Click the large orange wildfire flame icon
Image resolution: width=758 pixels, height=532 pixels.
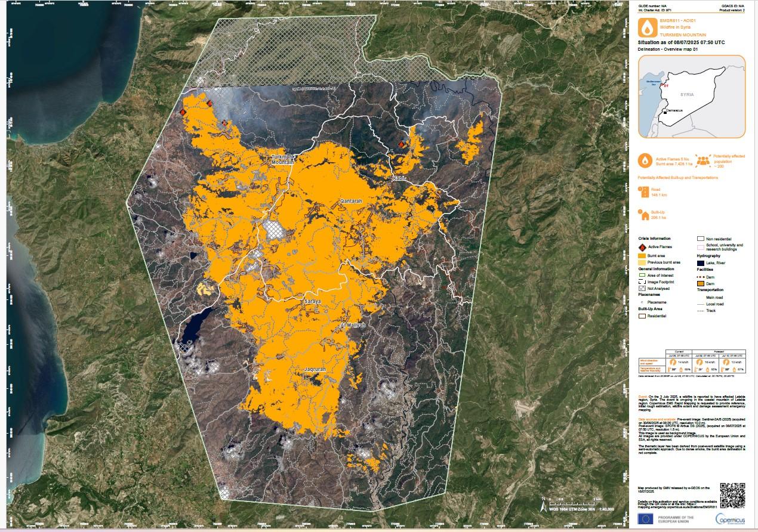pos(646,27)
